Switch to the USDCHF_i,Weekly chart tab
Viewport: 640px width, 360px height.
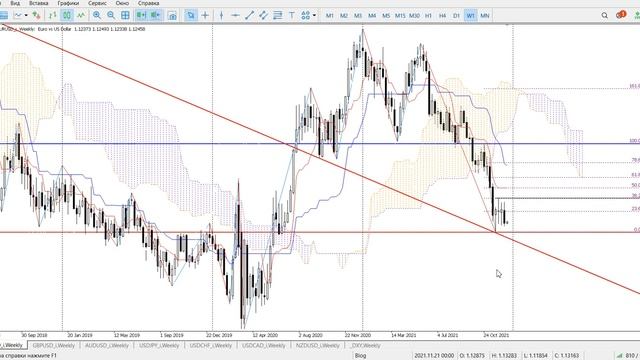(211, 345)
